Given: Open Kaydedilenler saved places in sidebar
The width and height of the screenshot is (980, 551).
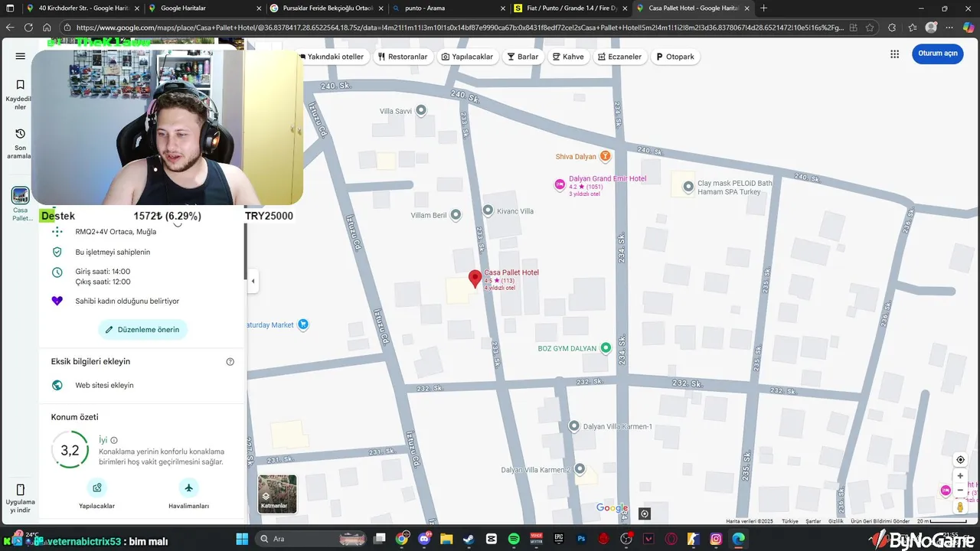Looking at the screenshot, I should [x=20, y=93].
